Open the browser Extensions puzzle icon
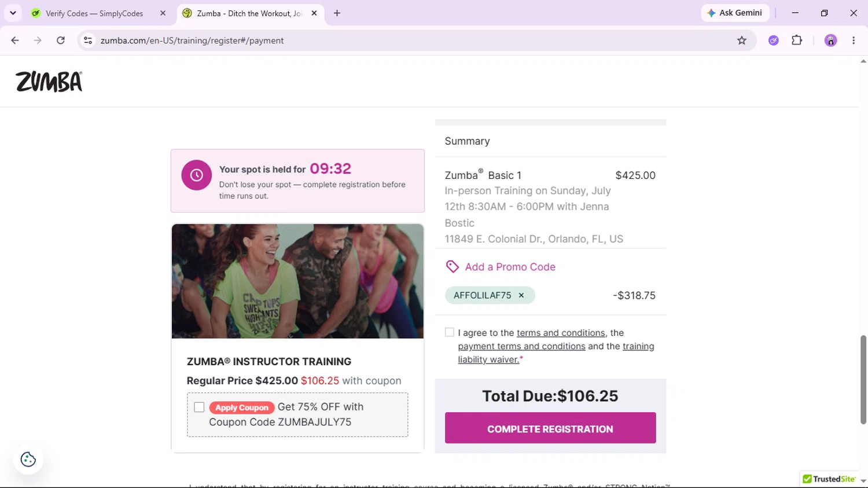Viewport: 868px width, 488px height. 797,41
